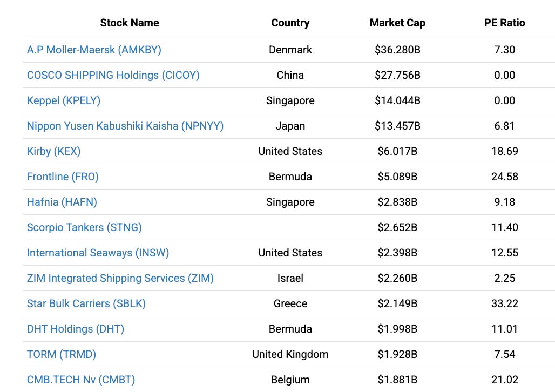Select the $1.998B market cap cell

[x=397, y=329]
